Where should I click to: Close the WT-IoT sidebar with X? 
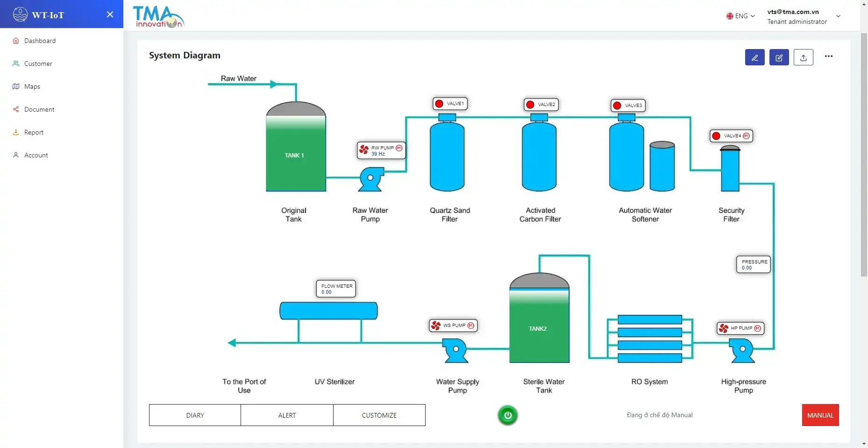coord(110,14)
